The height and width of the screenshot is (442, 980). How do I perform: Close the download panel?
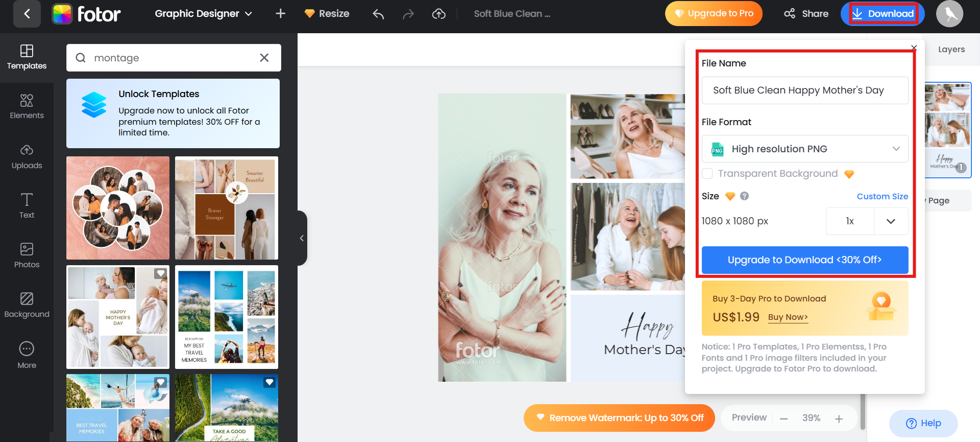tap(914, 48)
